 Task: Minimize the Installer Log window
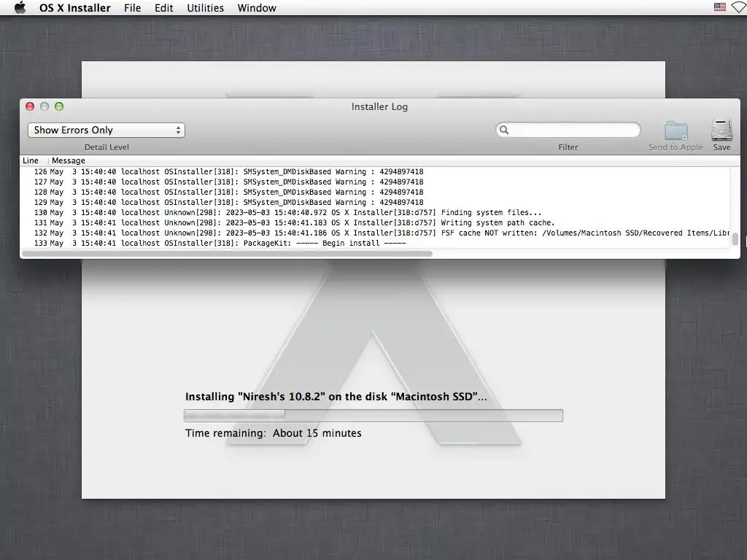point(44,106)
